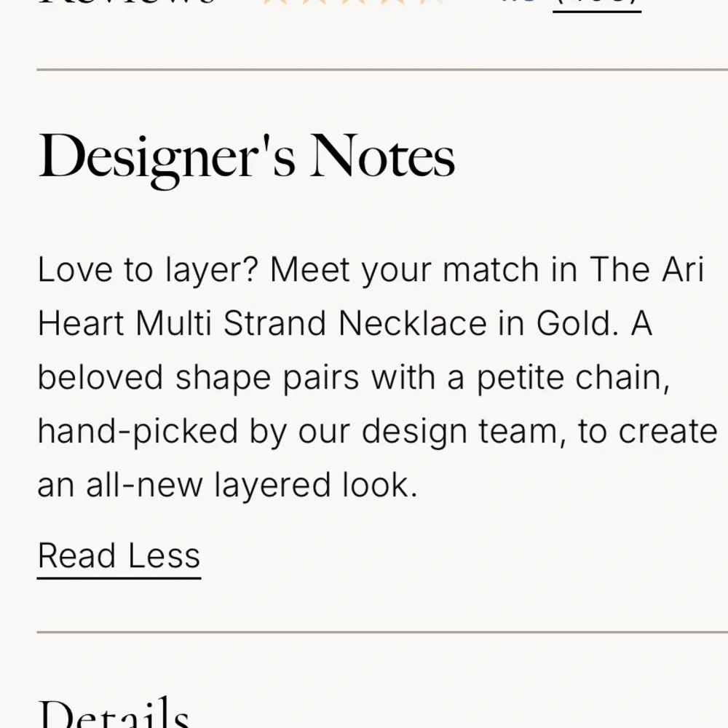Click the word 'Notes' in the heading

pyautogui.click(x=382, y=156)
